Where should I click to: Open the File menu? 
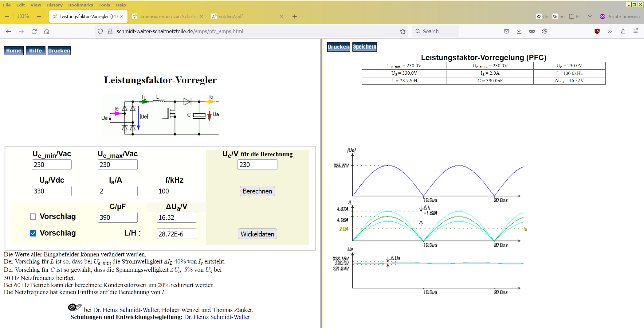pyautogui.click(x=7, y=5)
